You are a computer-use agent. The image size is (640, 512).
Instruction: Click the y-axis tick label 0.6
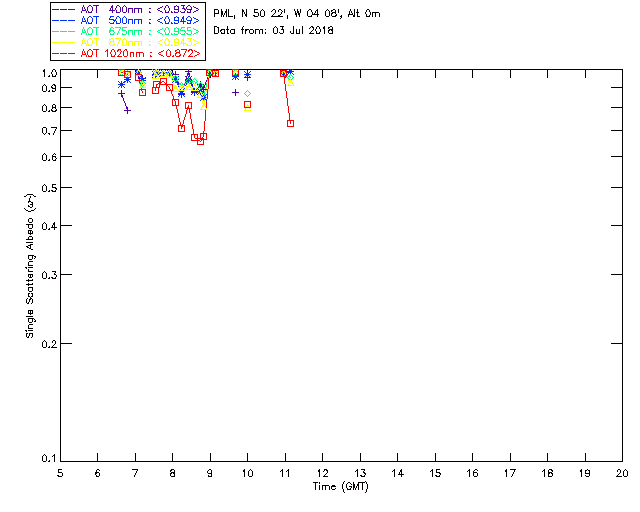(49, 157)
